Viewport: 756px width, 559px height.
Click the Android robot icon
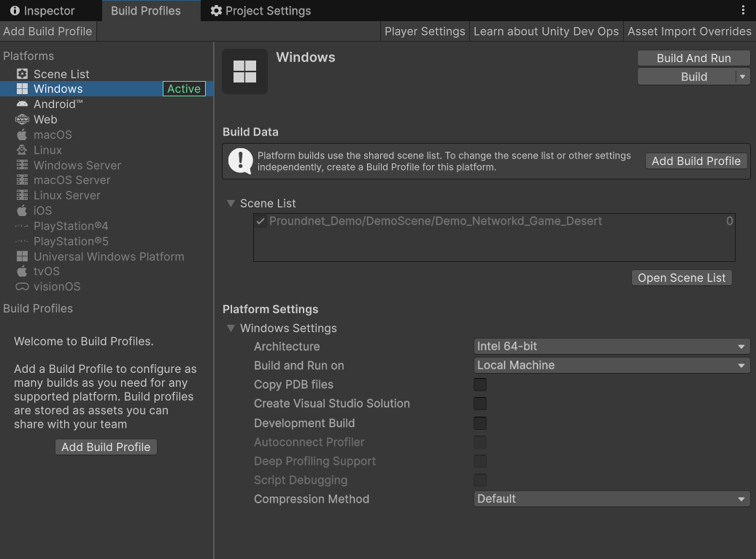point(22,104)
